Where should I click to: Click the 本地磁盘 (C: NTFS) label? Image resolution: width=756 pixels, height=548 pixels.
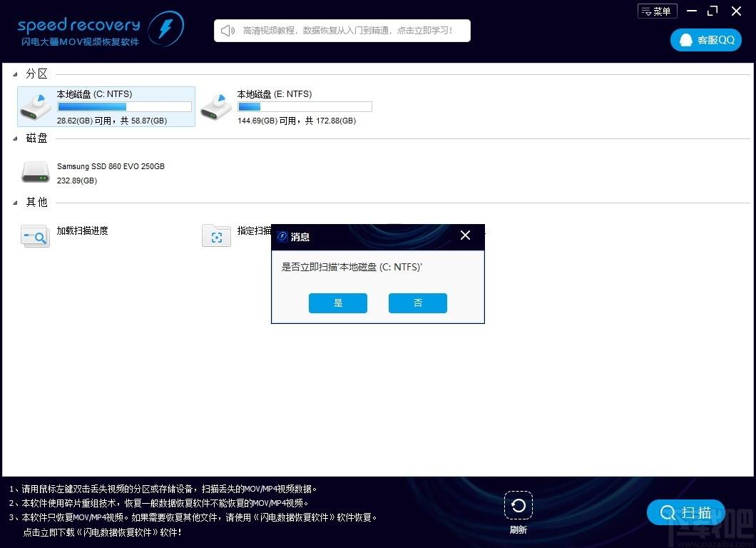94,94
